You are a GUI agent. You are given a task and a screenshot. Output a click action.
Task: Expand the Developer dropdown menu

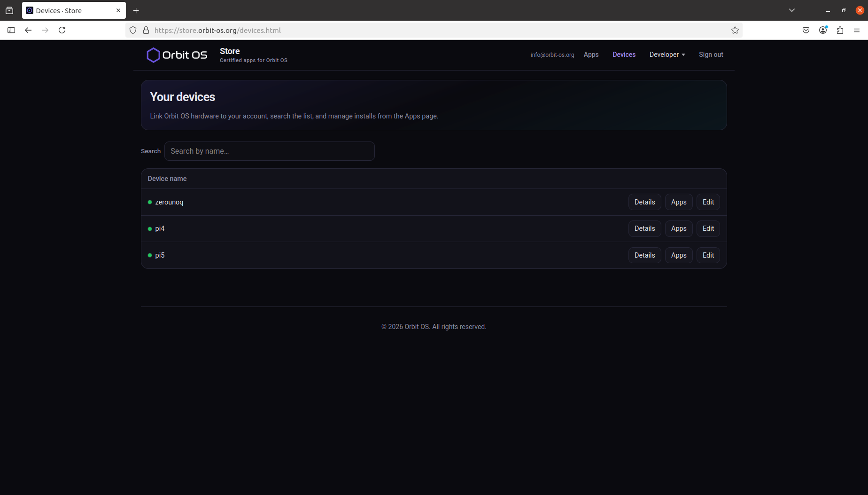667,55
